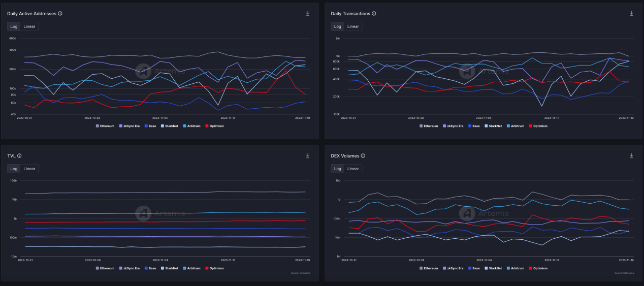This screenshot has width=644, height=286.
Task: Toggle Ethereum series in Daily Active Addresses legend
Action: point(105,126)
